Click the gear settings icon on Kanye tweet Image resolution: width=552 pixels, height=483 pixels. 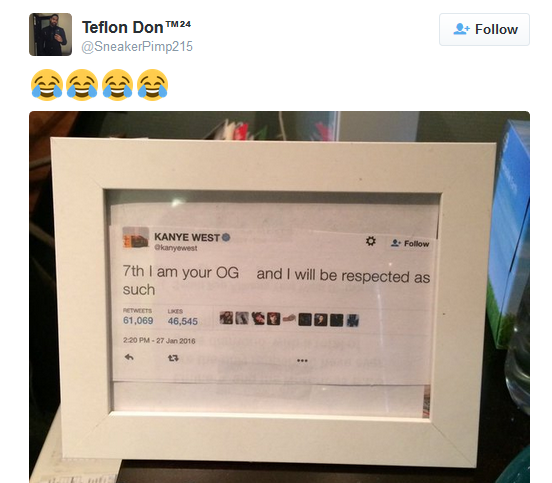click(x=370, y=241)
